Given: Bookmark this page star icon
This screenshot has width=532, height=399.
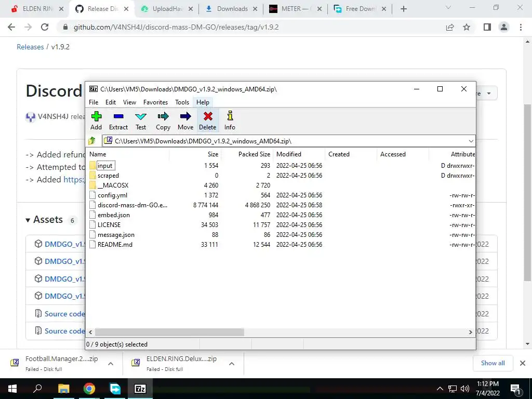Looking at the screenshot, I should click(467, 27).
